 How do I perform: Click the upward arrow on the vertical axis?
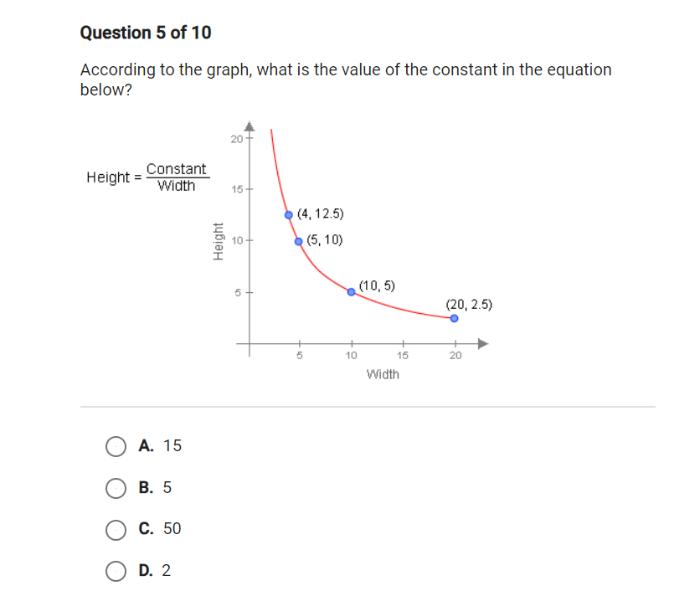click(250, 124)
